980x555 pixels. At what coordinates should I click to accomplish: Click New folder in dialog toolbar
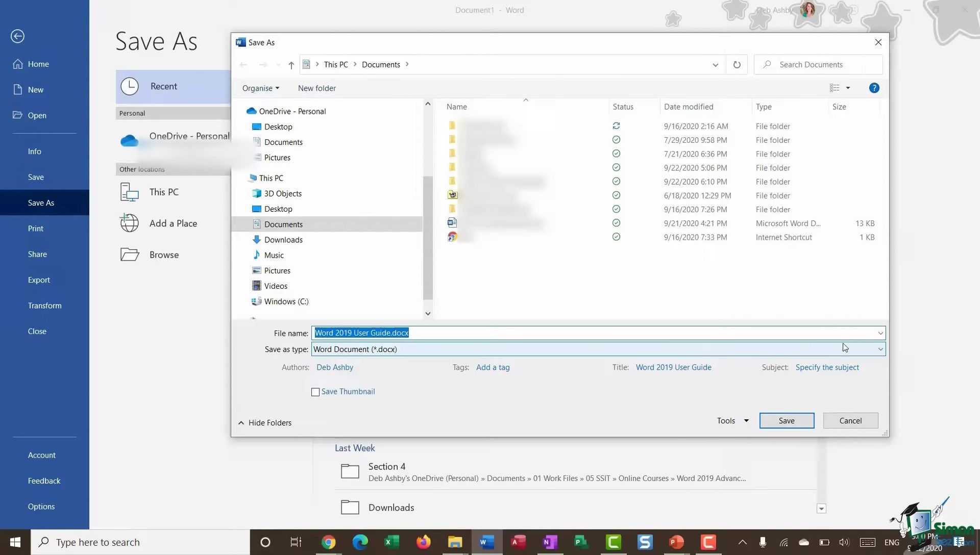pos(316,88)
